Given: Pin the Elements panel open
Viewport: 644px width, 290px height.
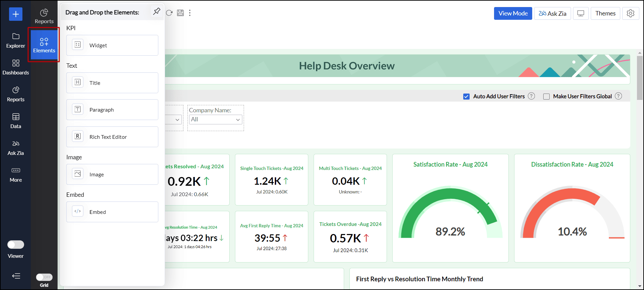Looking at the screenshot, I should pos(156,11).
